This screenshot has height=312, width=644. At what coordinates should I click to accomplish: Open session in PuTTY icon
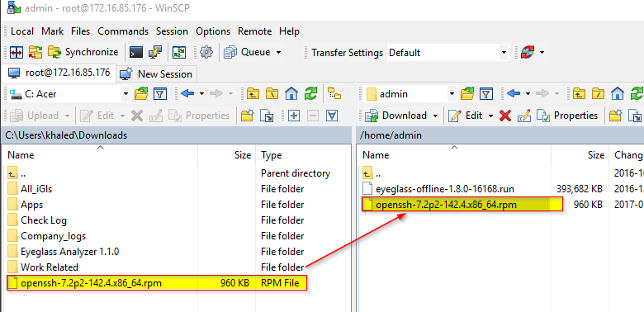[155, 52]
